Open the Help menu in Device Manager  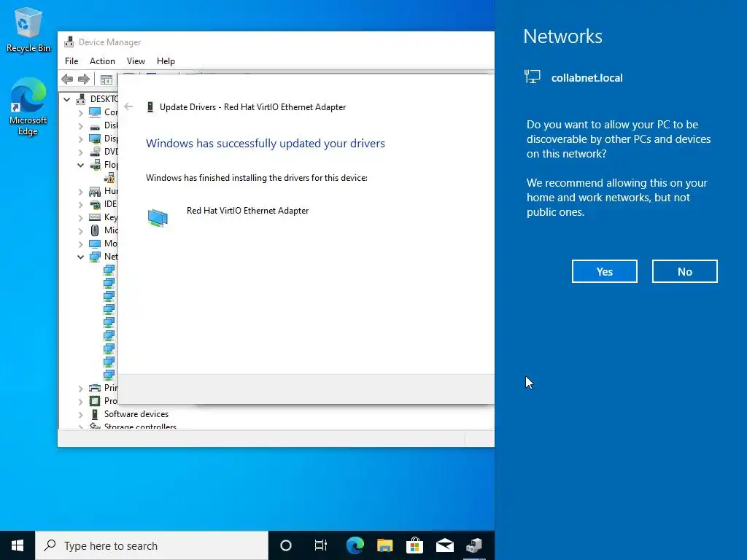pos(166,61)
